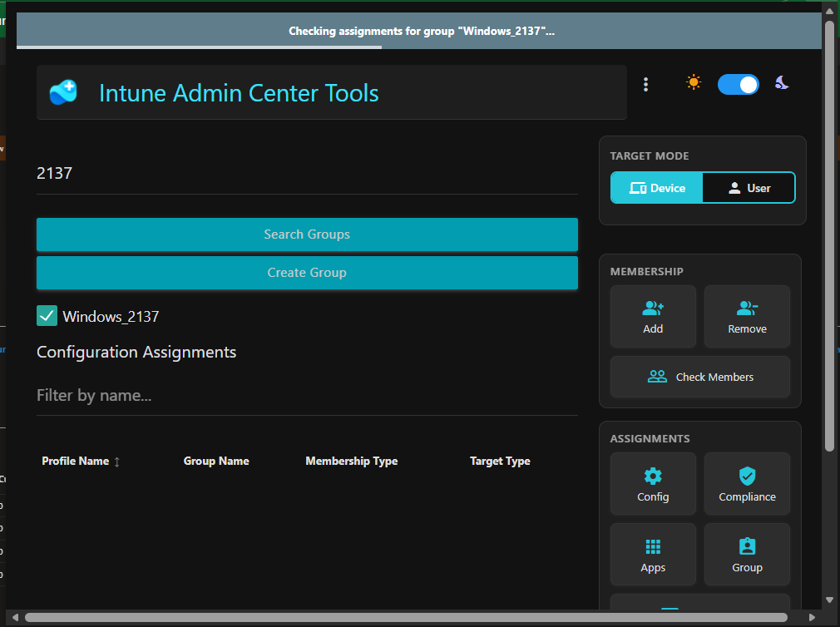The height and width of the screenshot is (627, 840).
Task: Open the Group assignments tool
Action: point(746,554)
